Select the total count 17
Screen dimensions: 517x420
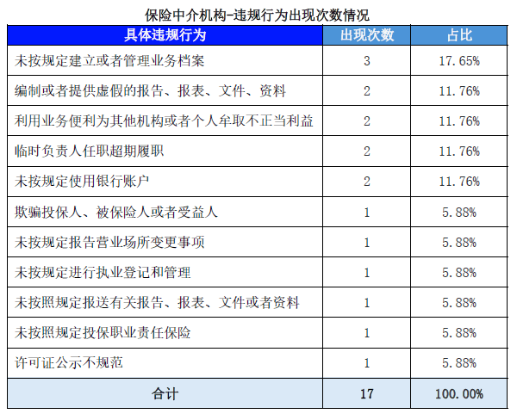(367, 394)
